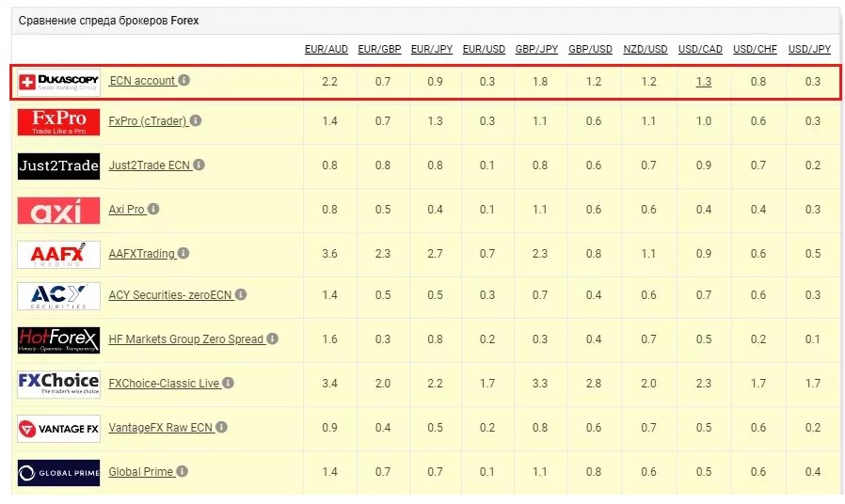This screenshot has width=845, height=504.
Task: Show info for AAFXTrading via its icon
Action: [x=183, y=253]
